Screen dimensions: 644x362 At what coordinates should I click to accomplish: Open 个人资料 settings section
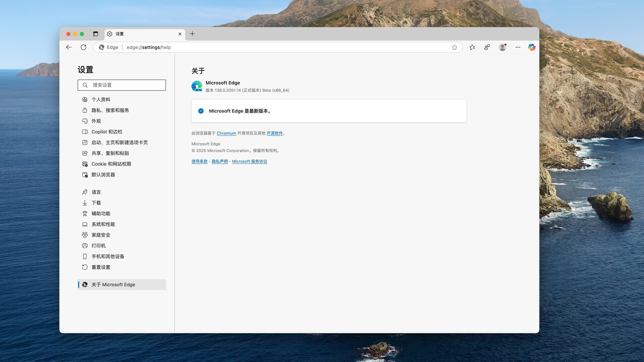122,100
